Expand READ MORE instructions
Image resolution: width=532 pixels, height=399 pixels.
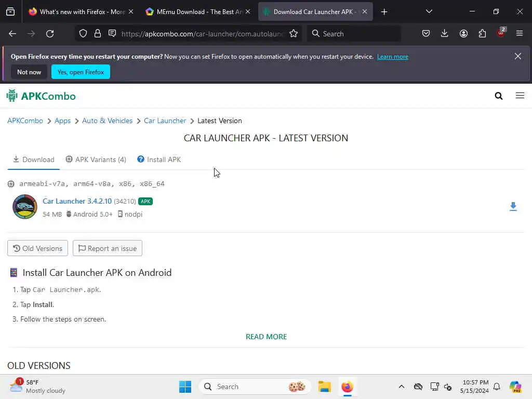click(267, 337)
